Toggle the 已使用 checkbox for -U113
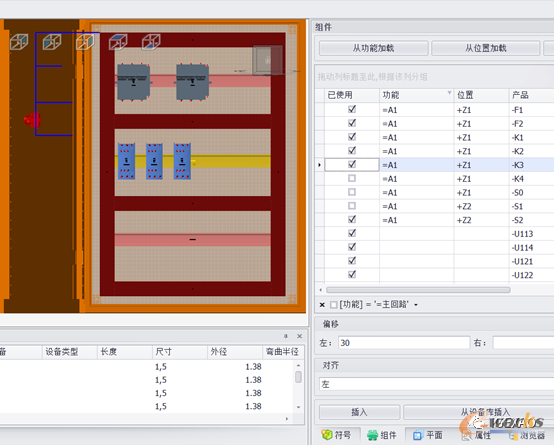 coord(352,233)
